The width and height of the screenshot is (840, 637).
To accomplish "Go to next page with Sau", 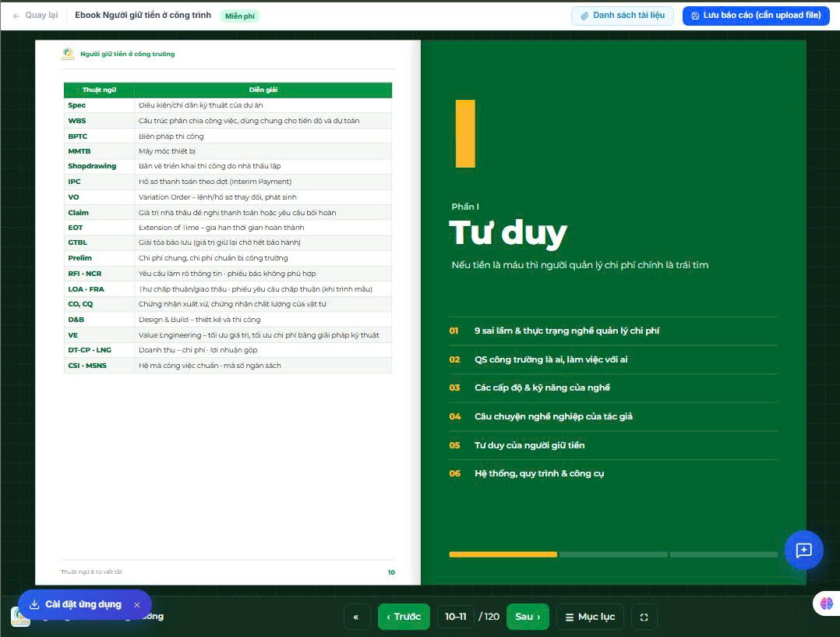I will [528, 617].
